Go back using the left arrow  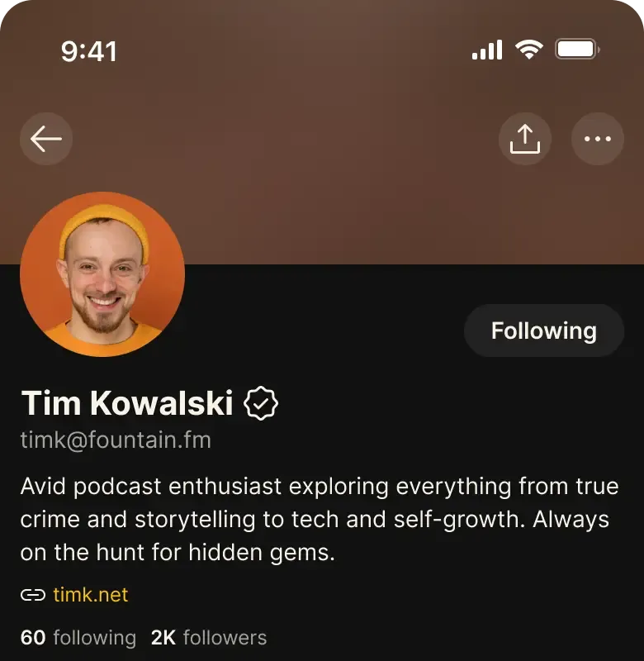pyautogui.click(x=46, y=139)
